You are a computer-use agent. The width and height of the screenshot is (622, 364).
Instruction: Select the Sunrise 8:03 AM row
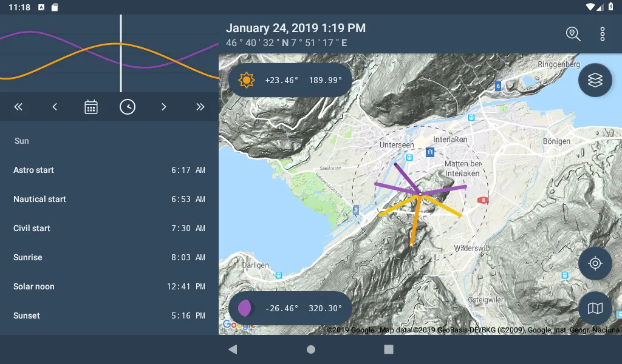pyautogui.click(x=109, y=257)
